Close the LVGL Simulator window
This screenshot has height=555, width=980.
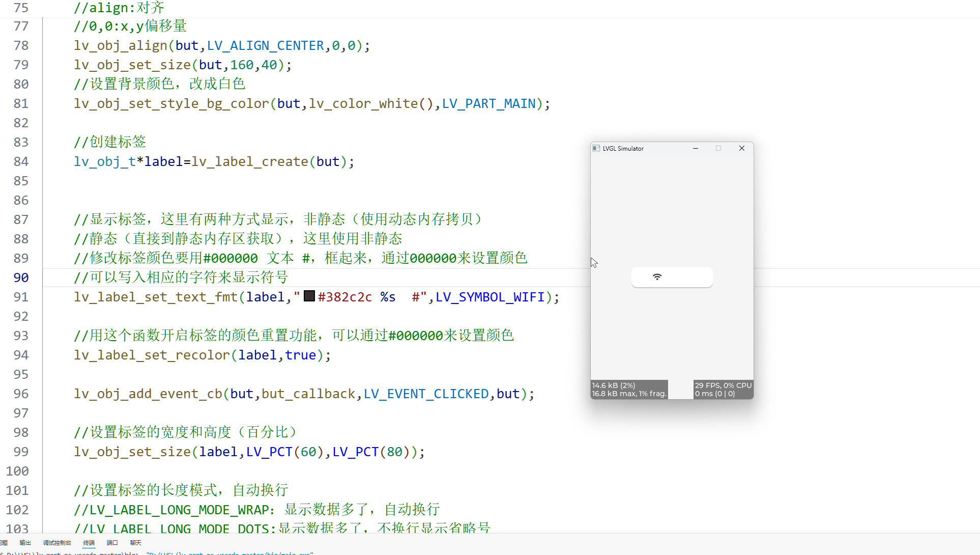tap(742, 148)
